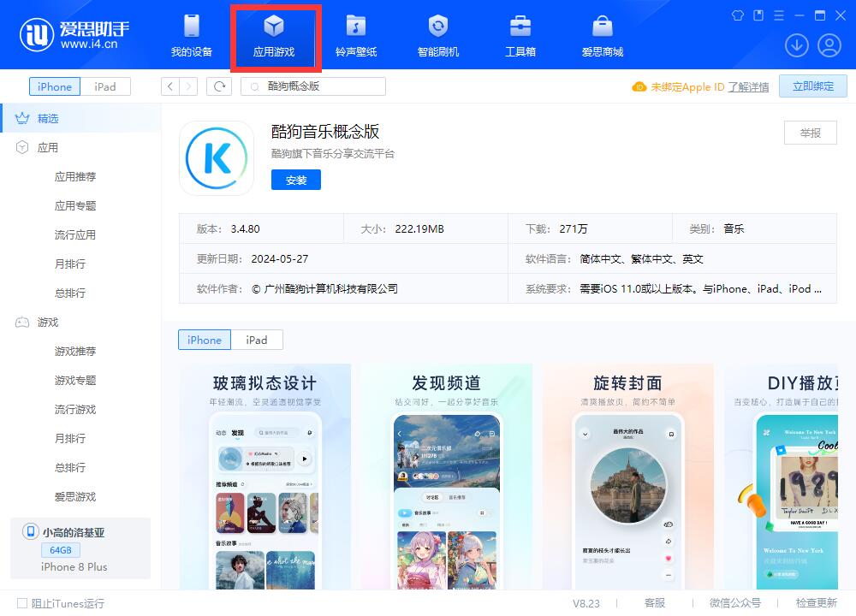Click the orange Apple ID badge icon
The image size is (856, 616).
click(x=639, y=86)
